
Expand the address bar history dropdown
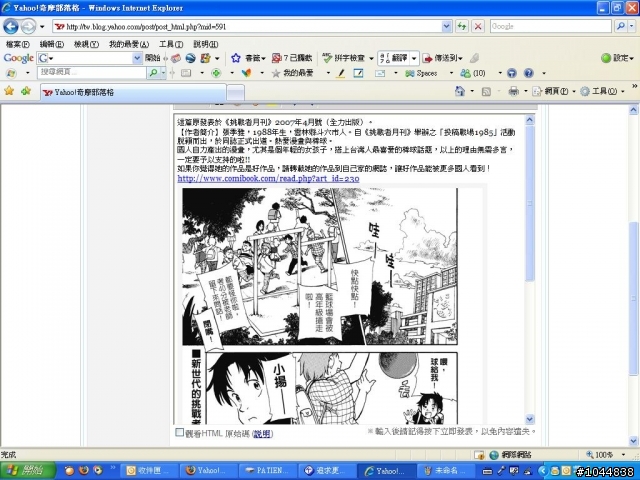[x=447, y=27]
